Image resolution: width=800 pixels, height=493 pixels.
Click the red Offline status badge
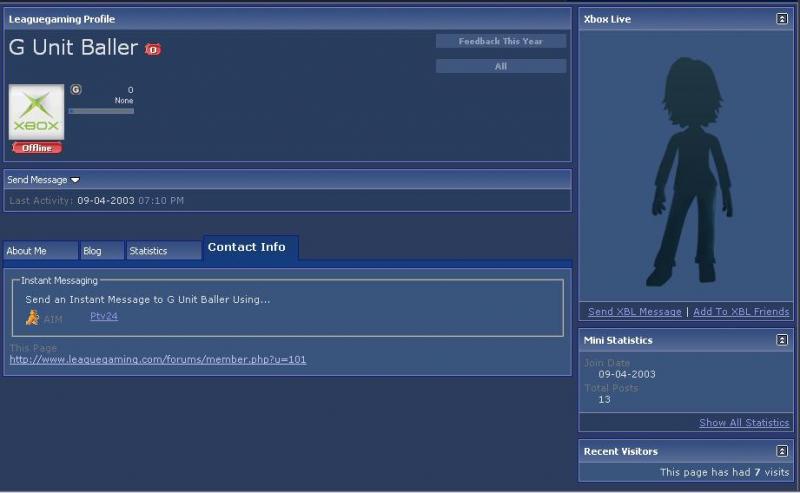(x=37, y=148)
